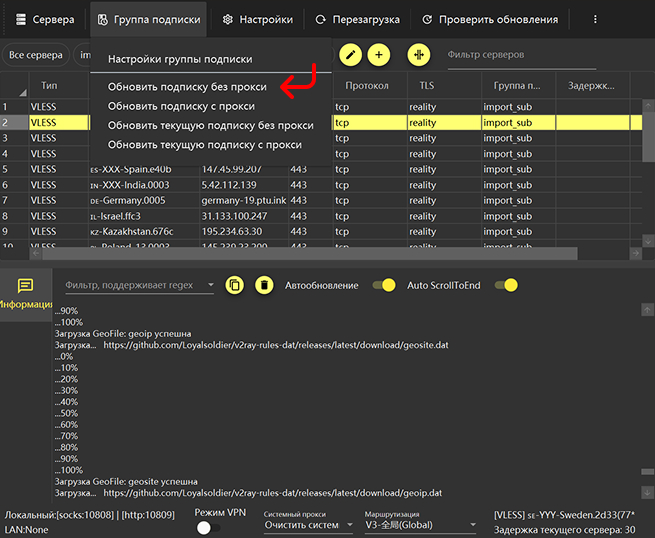655x538 pixels.
Task: Clear log with the trash icon
Action: pyautogui.click(x=264, y=286)
